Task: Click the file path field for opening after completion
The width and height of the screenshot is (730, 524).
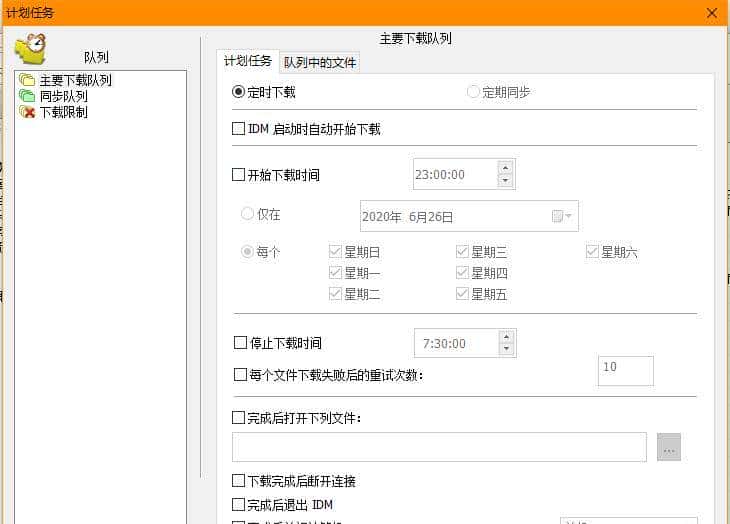Action: click(439, 447)
